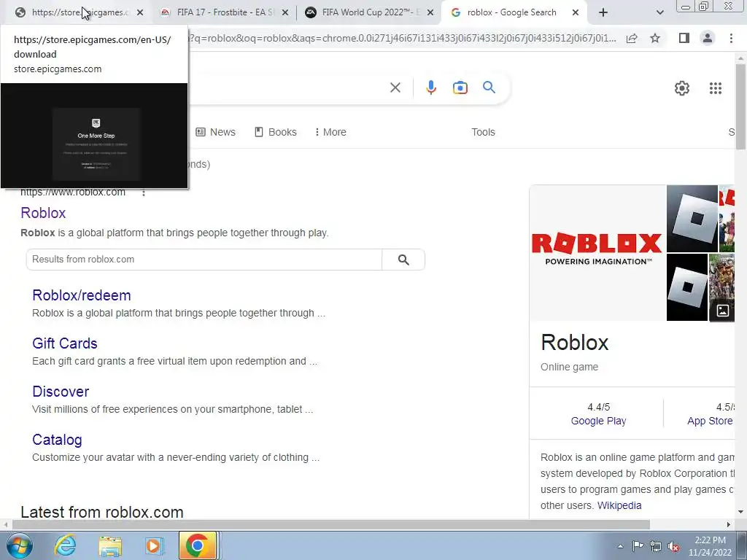Click the horizontal scrollbar thumb

pyautogui.click(x=331, y=524)
